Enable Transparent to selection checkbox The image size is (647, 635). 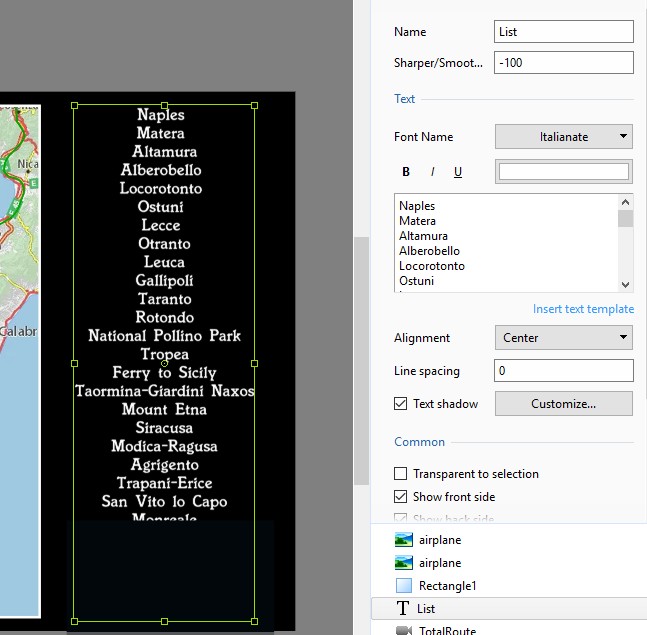[x=401, y=474]
